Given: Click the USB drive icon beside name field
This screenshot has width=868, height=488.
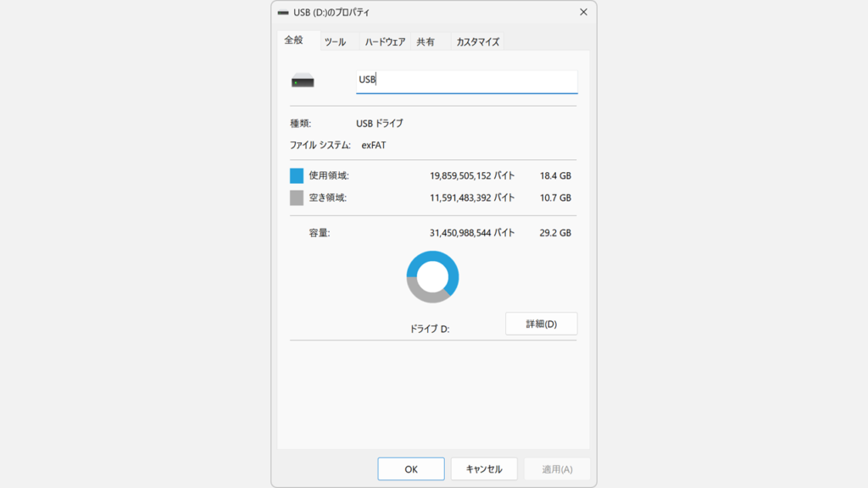Looking at the screenshot, I should (303, 81).
